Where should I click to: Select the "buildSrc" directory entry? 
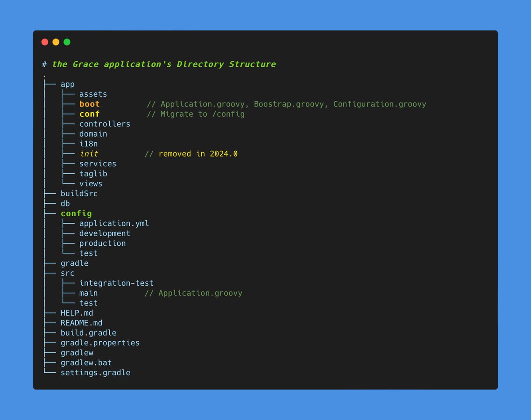coord(79,194)
